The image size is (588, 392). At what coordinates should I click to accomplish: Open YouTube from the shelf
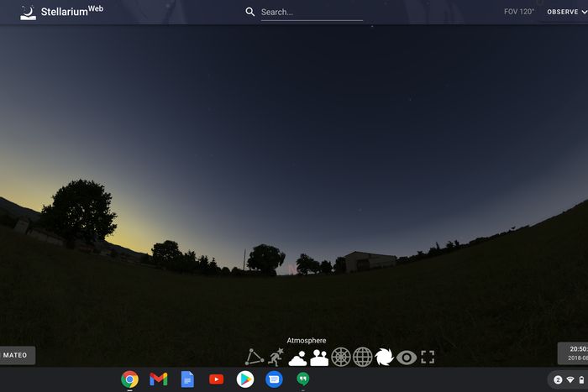(x=216, y=379)
